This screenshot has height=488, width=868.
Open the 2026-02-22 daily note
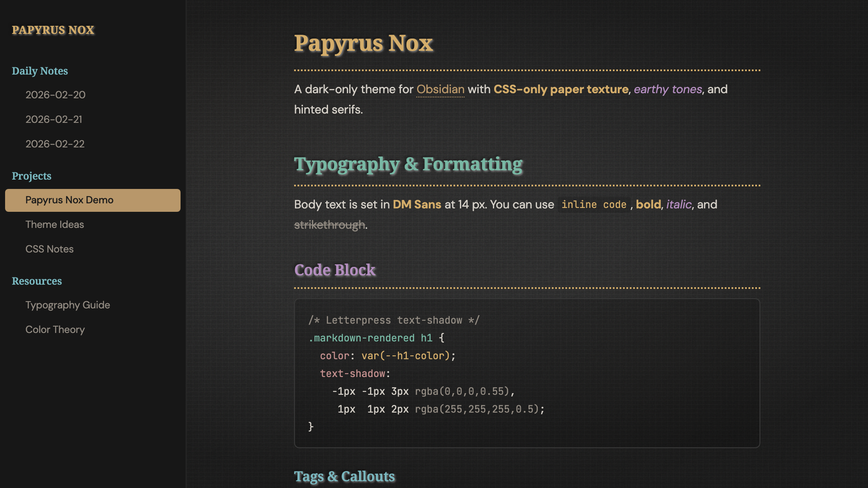55,144
